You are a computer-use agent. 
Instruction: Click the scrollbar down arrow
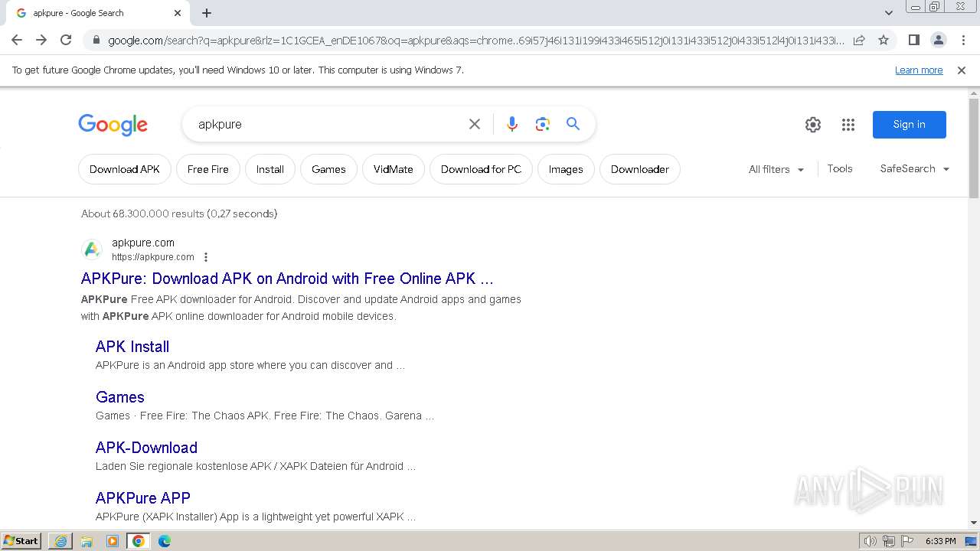[x=974, y=523]
